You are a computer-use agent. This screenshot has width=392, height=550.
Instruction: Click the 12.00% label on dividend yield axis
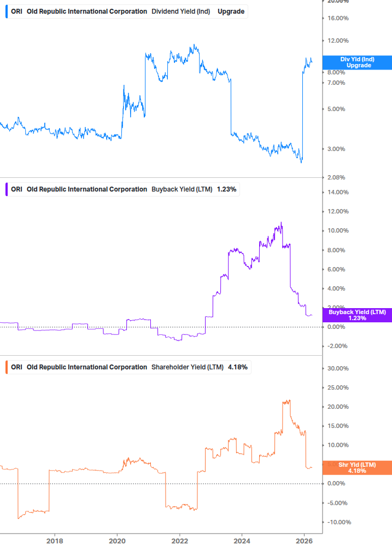point(338,40)
